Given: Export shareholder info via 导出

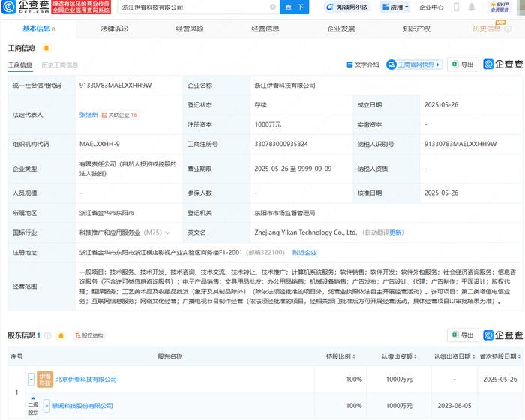Looking at the screenshot, I should tap(463, 335).
